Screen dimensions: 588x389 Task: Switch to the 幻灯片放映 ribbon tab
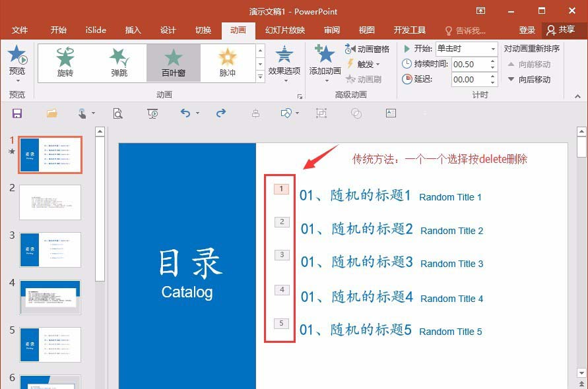[x=284, y=30]
